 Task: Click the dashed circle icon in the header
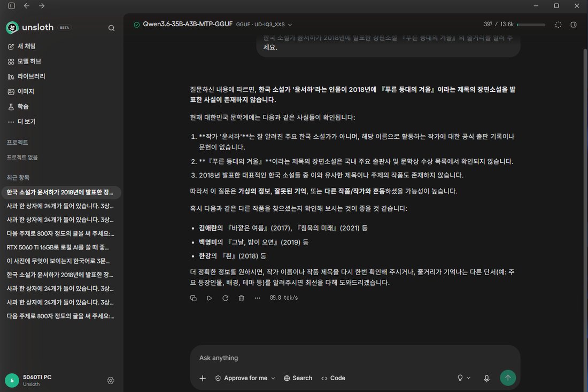click(x=558, y=25)
